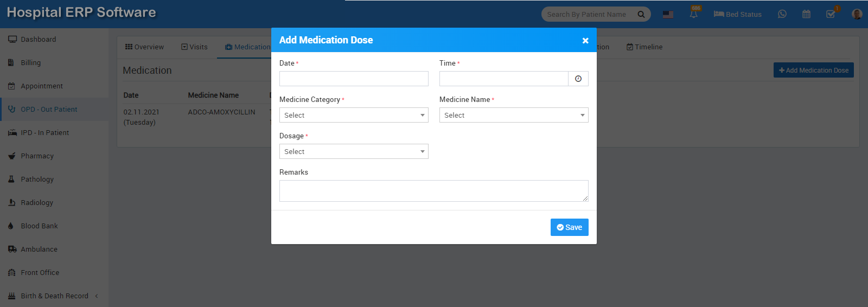Click Add Medication Dose button
The image size is (868, 307).
click(814, 70)
